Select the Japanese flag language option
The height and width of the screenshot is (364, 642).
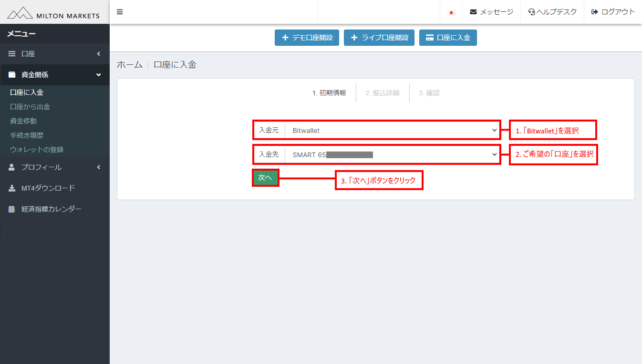(451, 12)
